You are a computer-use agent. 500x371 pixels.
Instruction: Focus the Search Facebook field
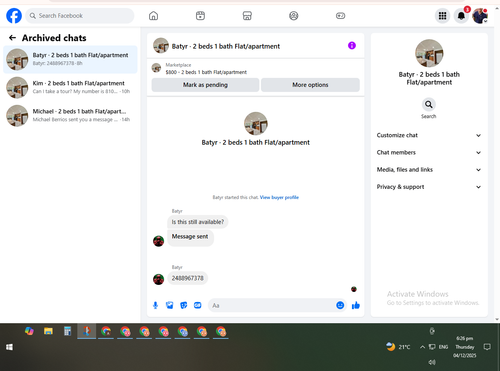click(80, 16)
